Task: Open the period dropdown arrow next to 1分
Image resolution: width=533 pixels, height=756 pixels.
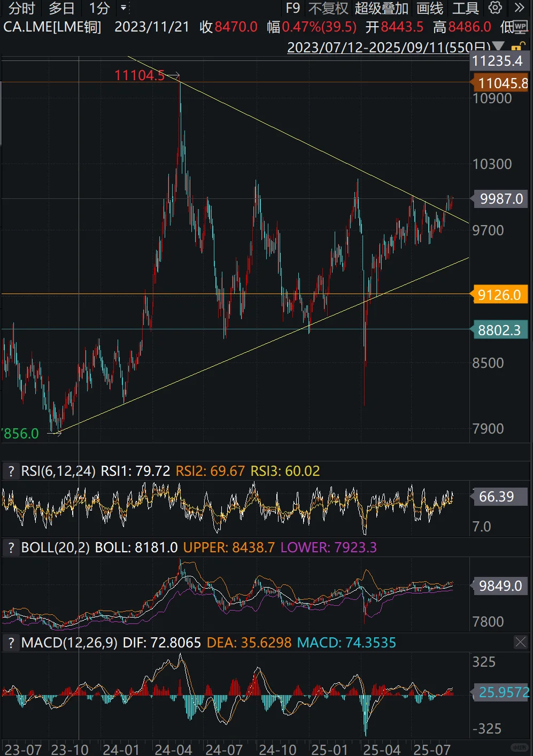Action: coord(123,8)
